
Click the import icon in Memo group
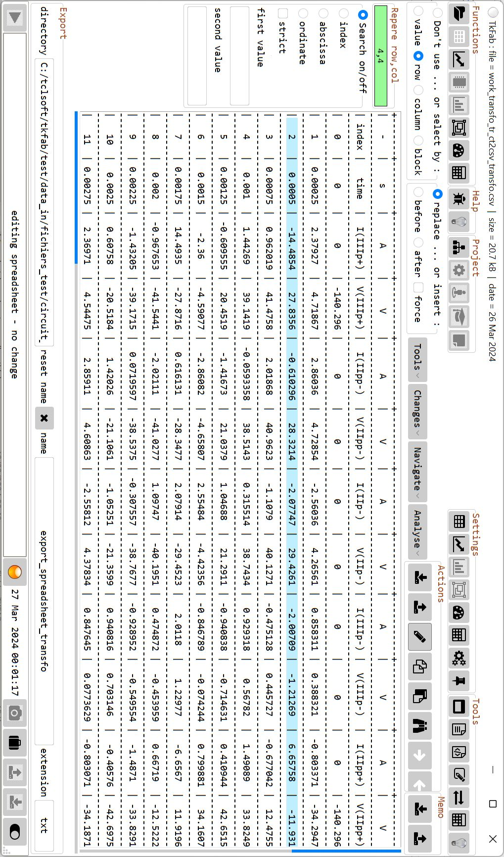click(420, 809)
